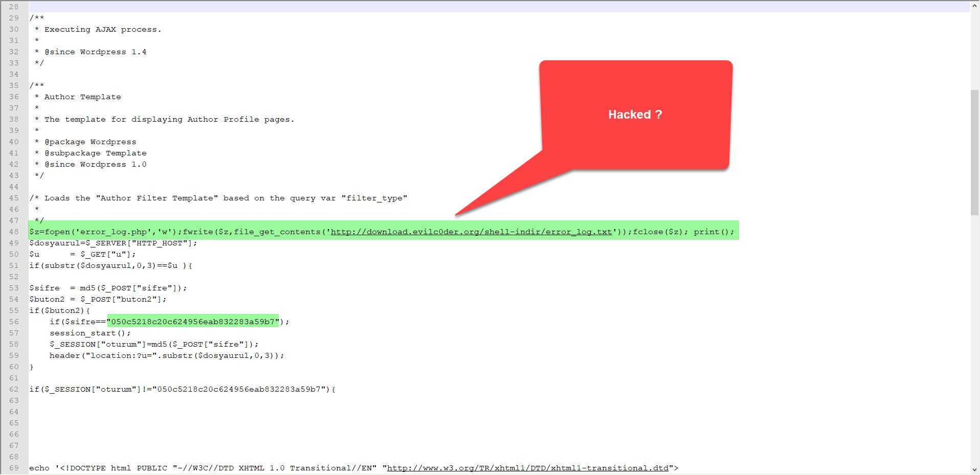Click the $sifre = md5($_POST["sifre"]) line
This screenshot has width=980, height=475.
108,288
